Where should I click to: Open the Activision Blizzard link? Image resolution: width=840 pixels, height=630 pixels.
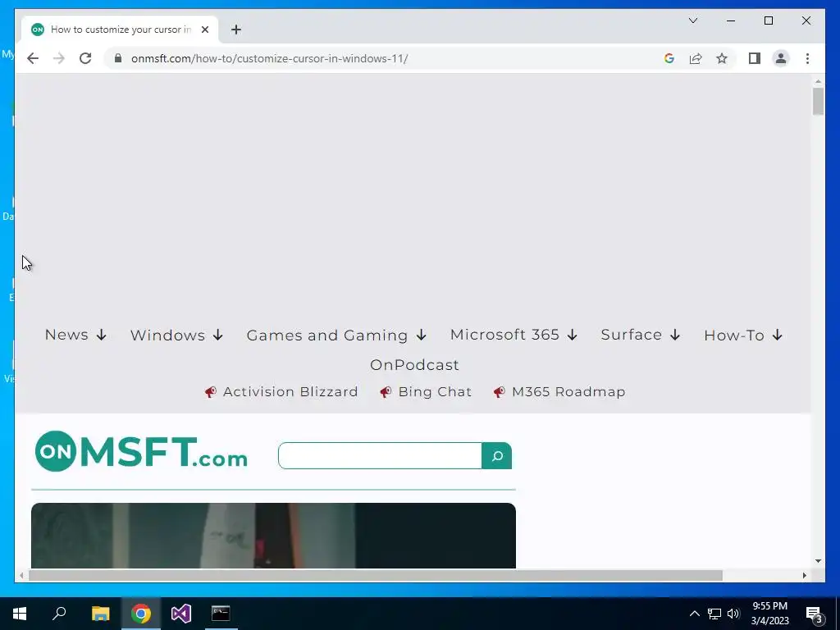[x=281, y=391]
